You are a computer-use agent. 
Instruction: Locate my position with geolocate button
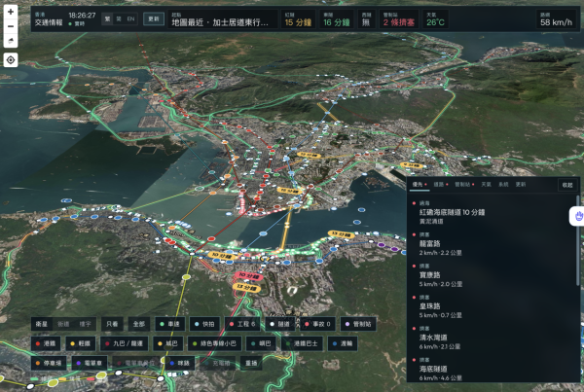point(11,60)
